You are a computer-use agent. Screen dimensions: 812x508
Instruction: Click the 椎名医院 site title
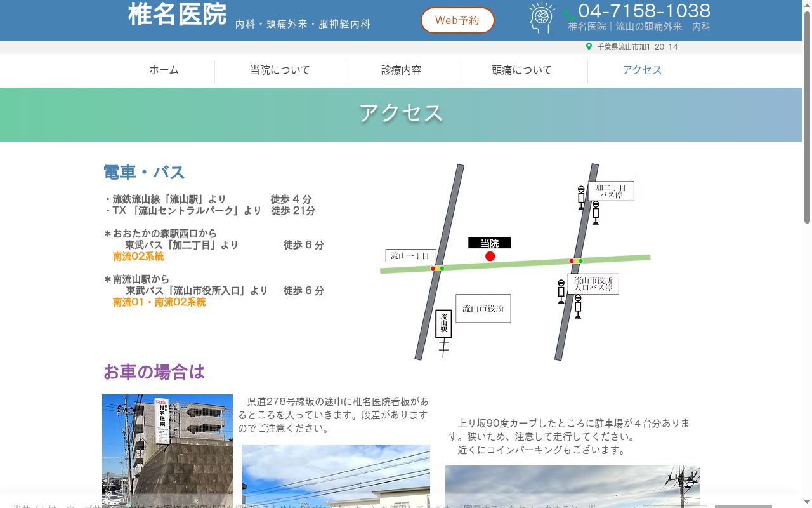(x=177, y=14)
